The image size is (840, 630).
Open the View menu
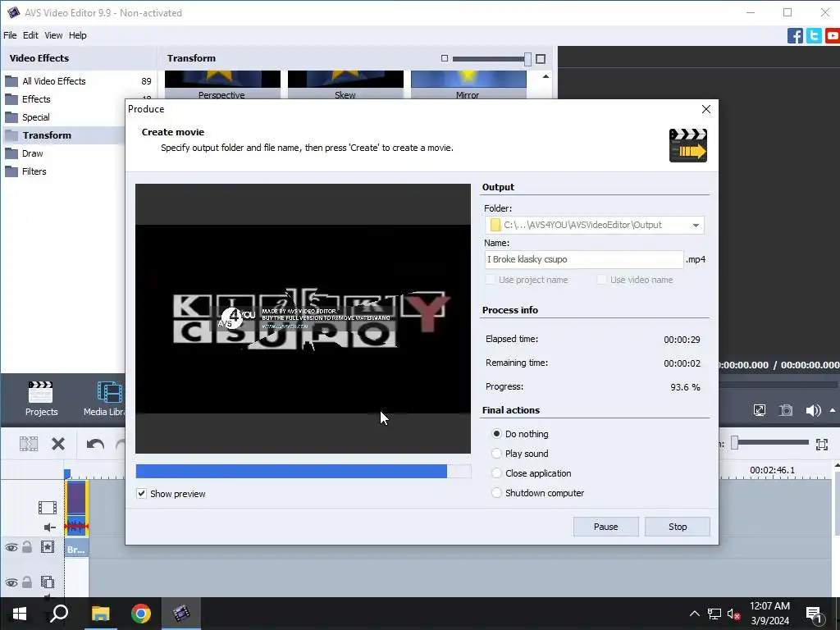pos(53,35)
